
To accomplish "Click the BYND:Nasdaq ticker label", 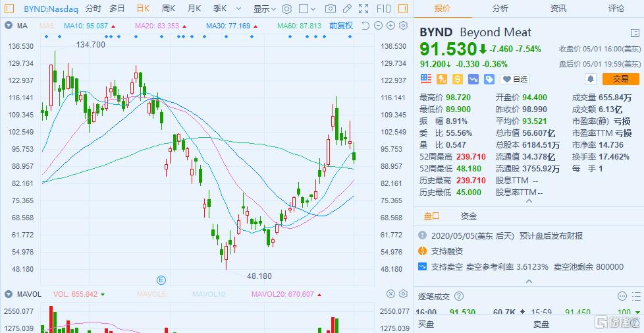I will 51,9.
